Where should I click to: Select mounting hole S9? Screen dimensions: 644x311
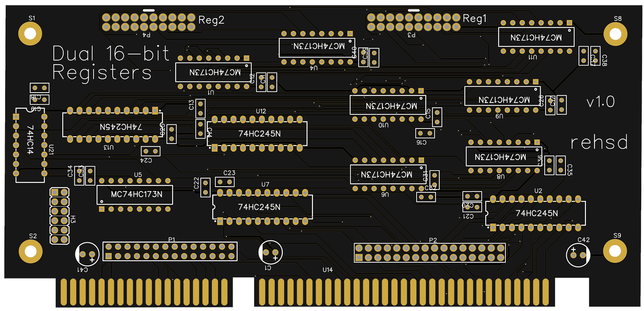(615, 251)
